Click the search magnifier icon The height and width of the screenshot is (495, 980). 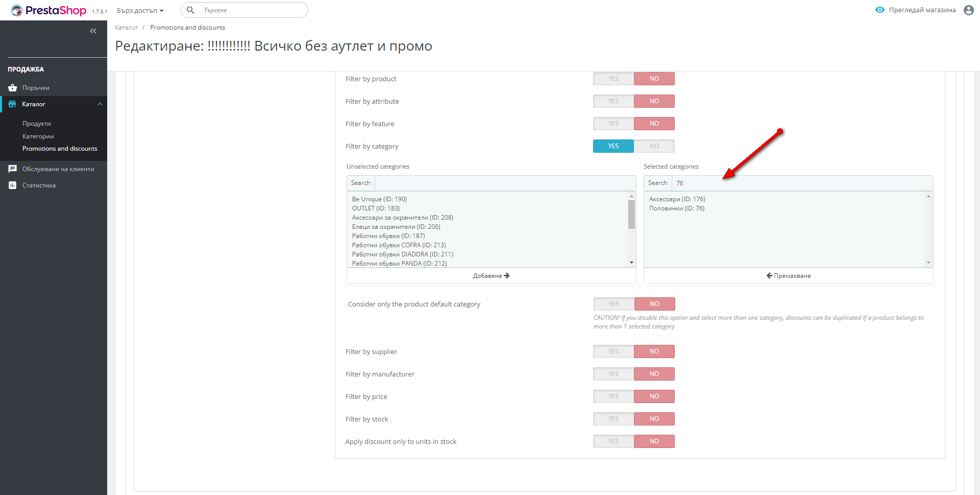[190, 10]
